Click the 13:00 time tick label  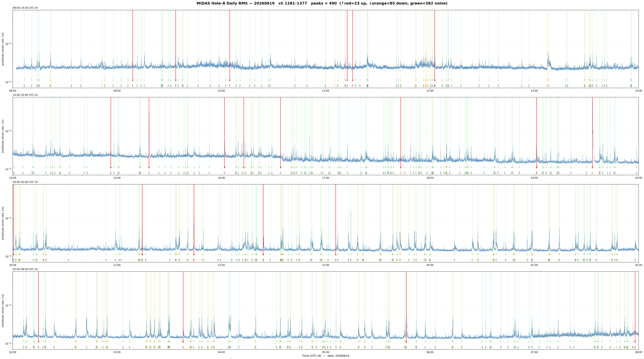pos(534,91)
